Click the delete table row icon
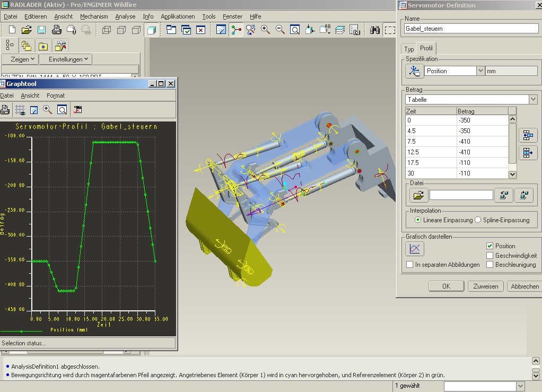Image resolution: width=542 pixels, height=392 pixels. (x=527, y=153)
